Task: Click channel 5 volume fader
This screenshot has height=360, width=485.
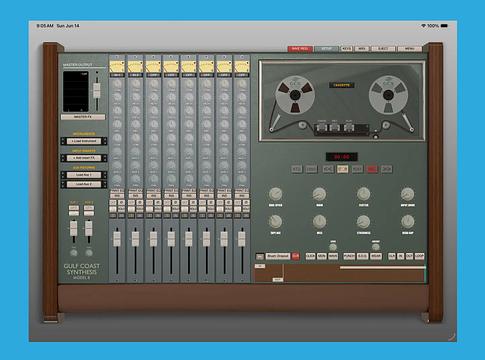Action: (x=189, y=239)
